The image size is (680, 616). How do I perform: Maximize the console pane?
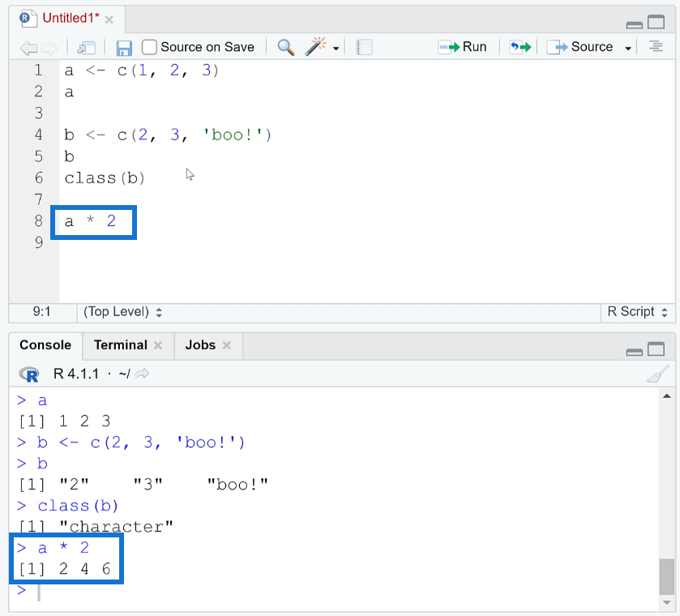(656, 349)
